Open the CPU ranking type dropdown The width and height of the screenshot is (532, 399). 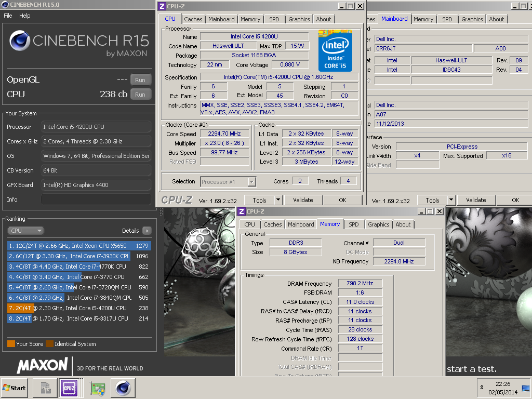(x=26, y=231)
